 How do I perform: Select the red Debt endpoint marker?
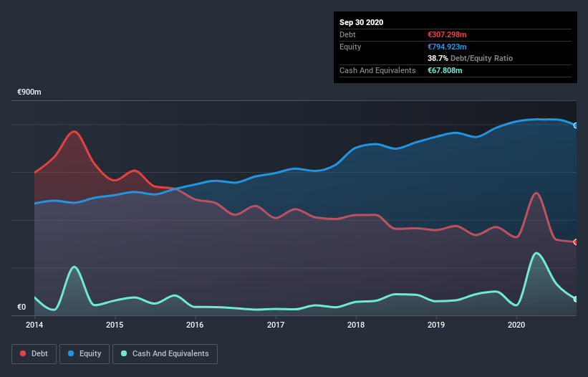click(x=576, y=242)
